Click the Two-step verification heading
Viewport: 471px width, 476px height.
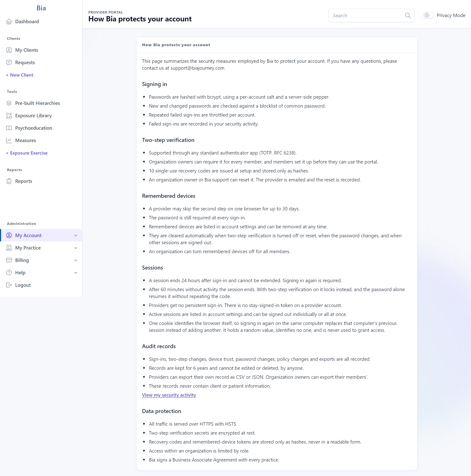pos(168,140)
